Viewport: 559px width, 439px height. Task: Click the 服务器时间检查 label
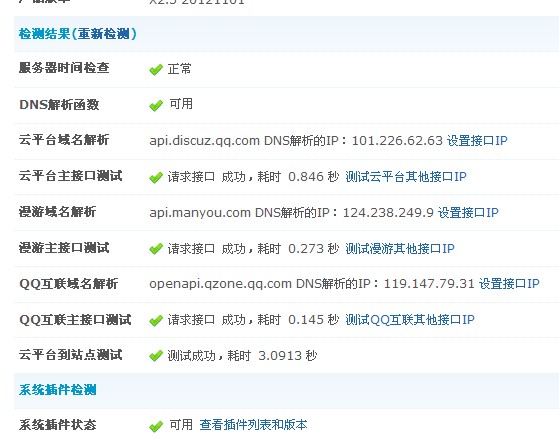tap(64, 68)
